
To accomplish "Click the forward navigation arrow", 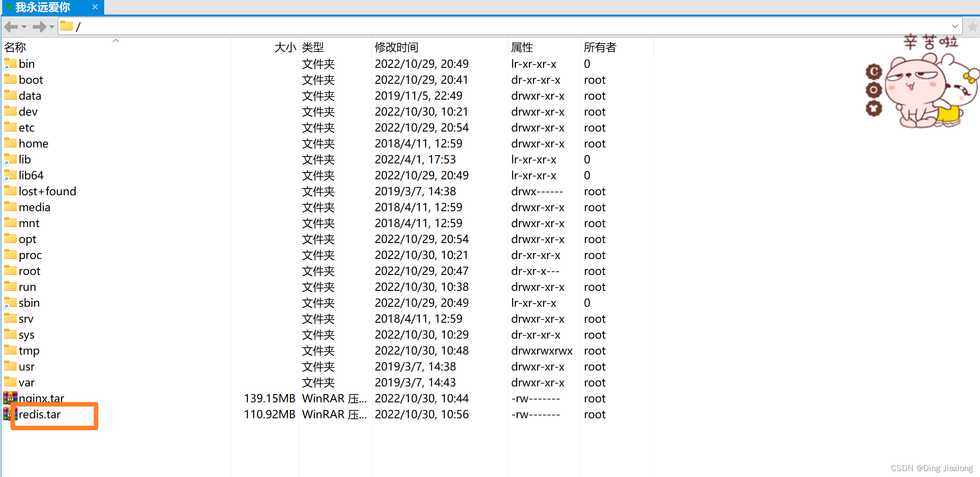I will pos(40,27).
